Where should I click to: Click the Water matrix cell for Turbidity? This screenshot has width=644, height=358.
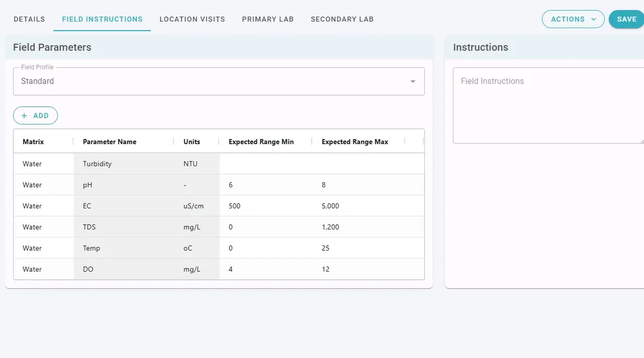[44, 164]
